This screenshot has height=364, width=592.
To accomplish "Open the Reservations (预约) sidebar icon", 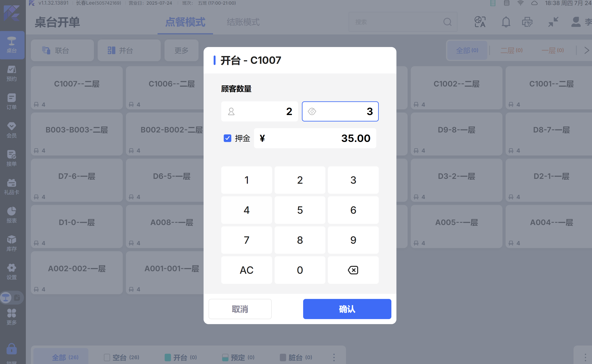I will pyautogui.click(x=12, y=73).
